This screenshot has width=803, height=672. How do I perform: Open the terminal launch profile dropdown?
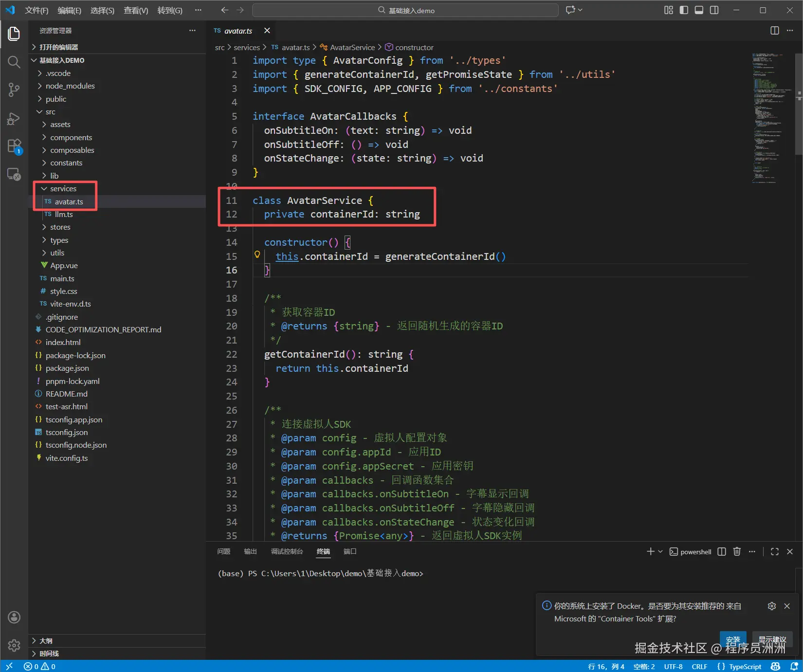click(x=660, y=551)
